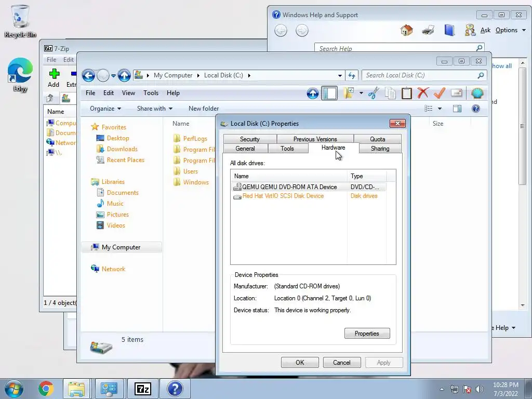Toggle the folder pane icon in the toolbar
The width and height of the screenshot is (532, 399).
click(329, 93)
